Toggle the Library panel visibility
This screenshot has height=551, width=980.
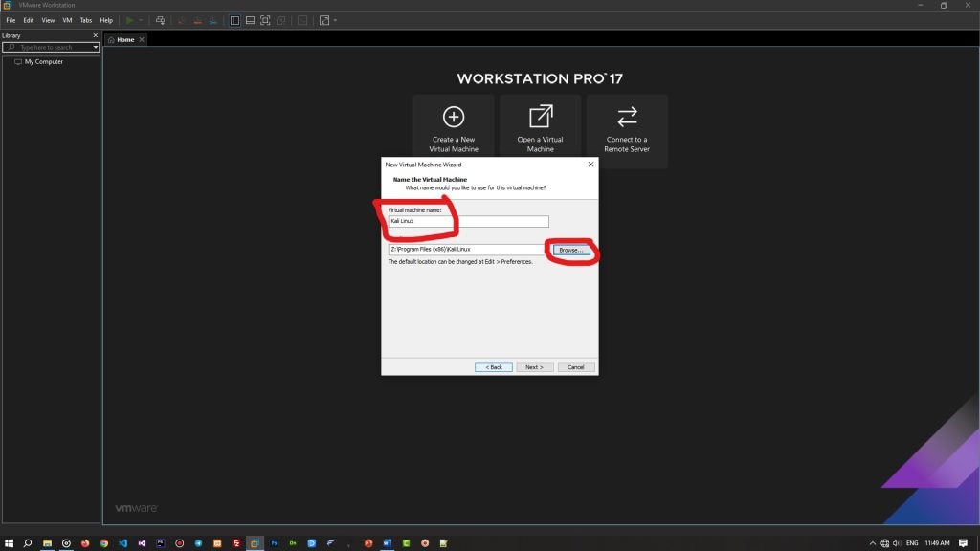coord(234,19)
